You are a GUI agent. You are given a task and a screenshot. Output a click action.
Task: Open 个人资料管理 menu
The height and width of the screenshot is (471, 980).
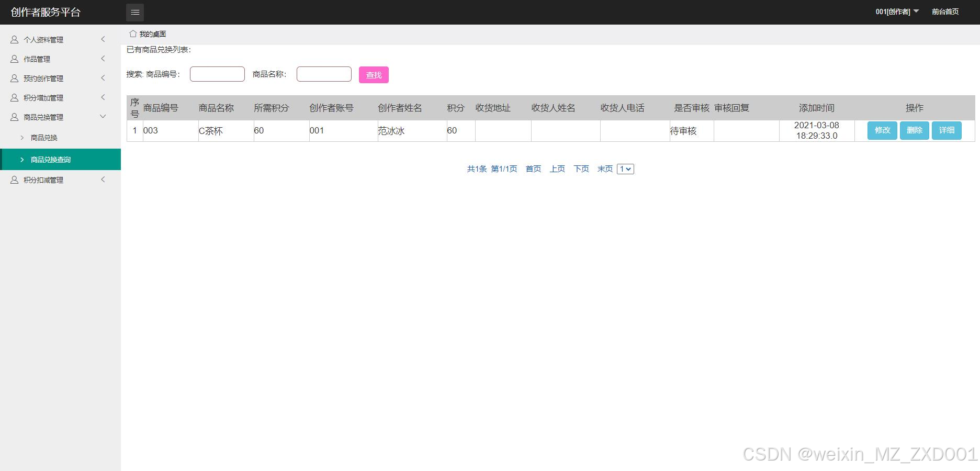[60, 39]
